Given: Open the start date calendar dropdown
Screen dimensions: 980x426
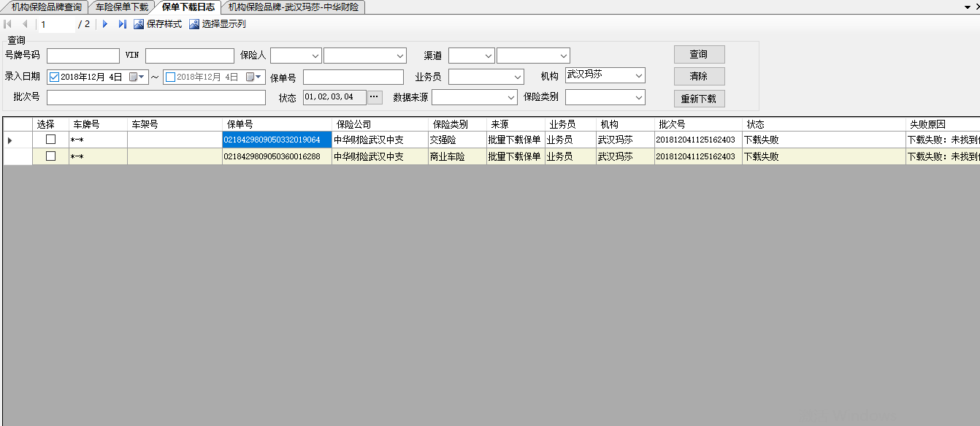Looking at the screenshot, I should [137, 77].
